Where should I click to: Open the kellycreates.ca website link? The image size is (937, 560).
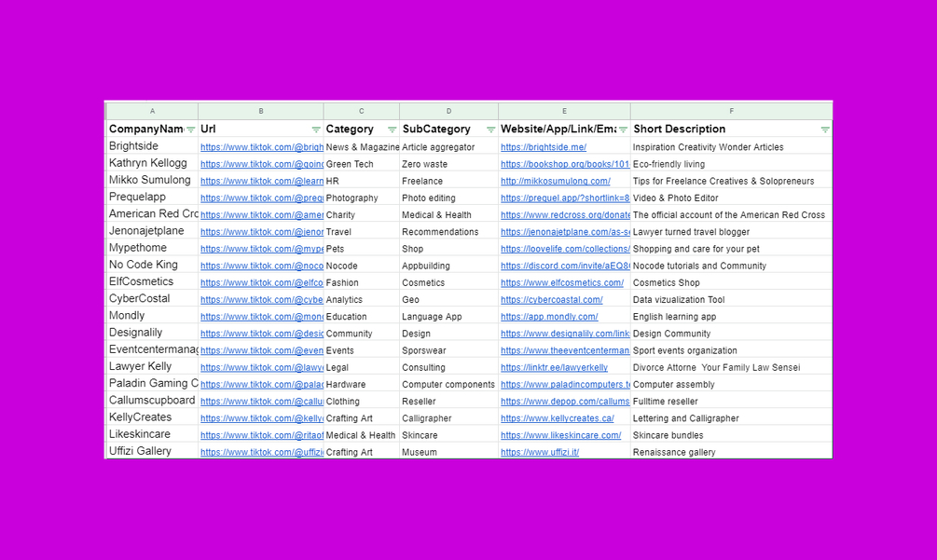coord(557,418)
